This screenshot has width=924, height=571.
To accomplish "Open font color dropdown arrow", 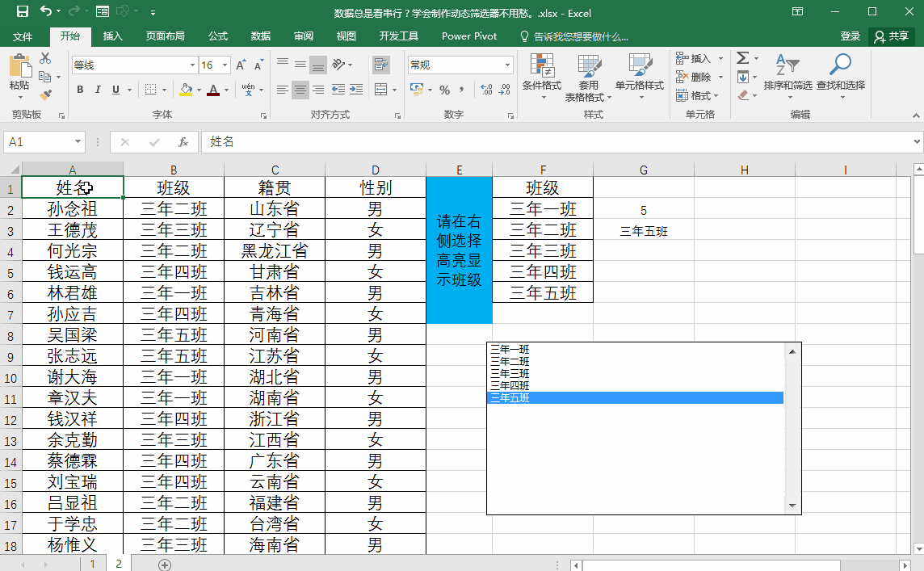I will click(226, 90).
